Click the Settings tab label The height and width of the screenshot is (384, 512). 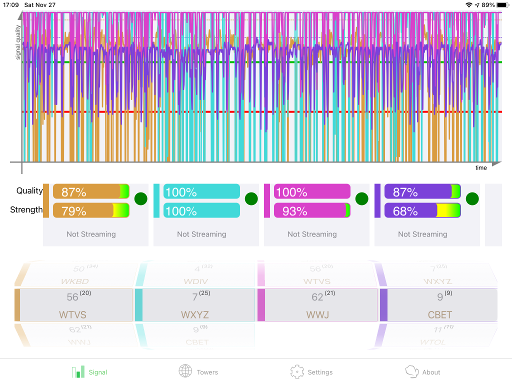click(x=320, y=372)
